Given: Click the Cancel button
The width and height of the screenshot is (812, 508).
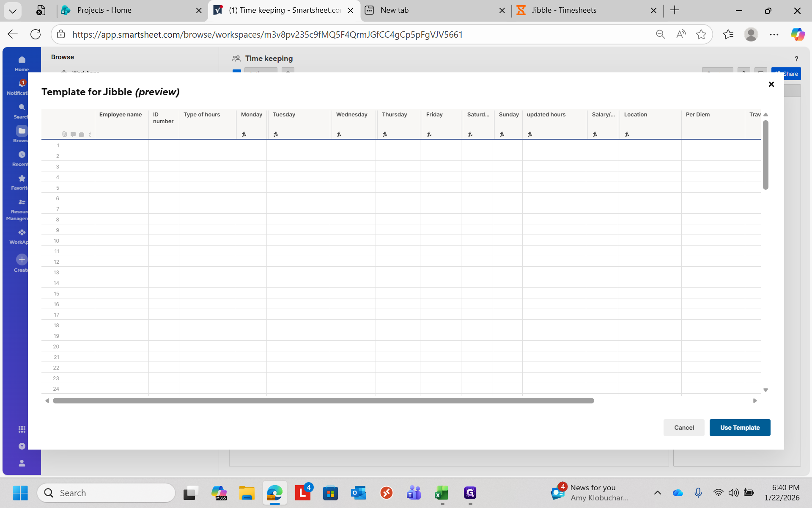Looking at the screenshot, I should [x=684, y=428].
